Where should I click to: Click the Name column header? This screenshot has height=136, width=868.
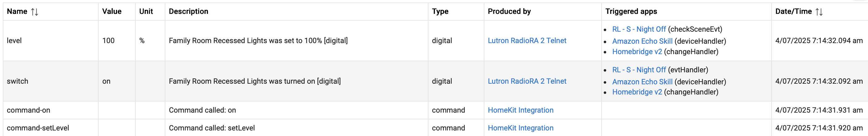click(x=17, y=11)
